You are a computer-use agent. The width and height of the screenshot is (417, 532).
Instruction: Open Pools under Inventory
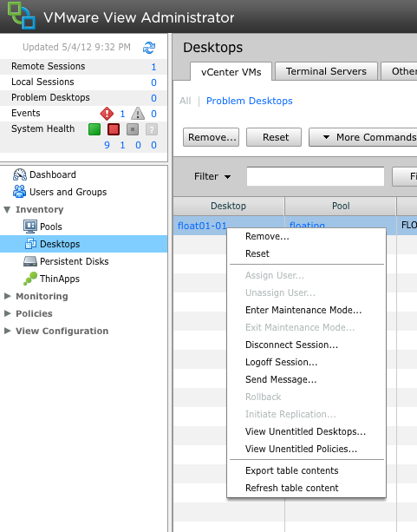coord(51,227)
